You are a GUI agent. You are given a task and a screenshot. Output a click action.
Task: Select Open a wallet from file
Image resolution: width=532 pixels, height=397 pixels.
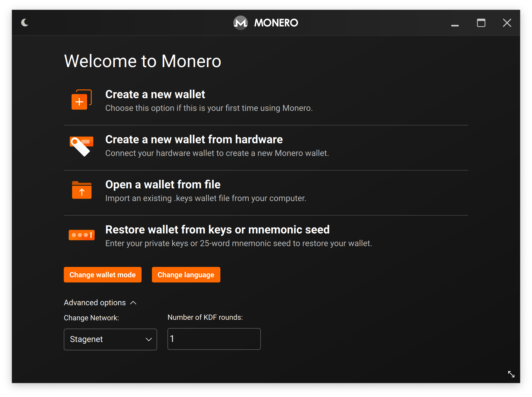pos(266,192)
